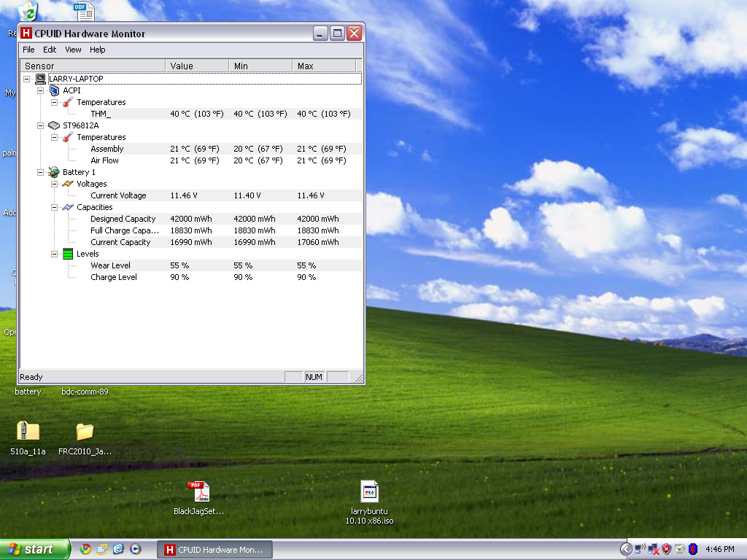Screen dimensions: 747x560
Task: Click the CPUID Hardware Monitor taskbar button
Action: 214,549
